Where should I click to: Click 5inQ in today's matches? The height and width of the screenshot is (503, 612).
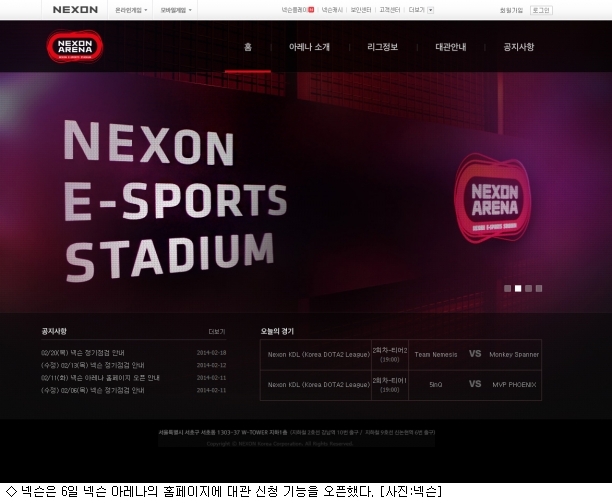(436, 385)
